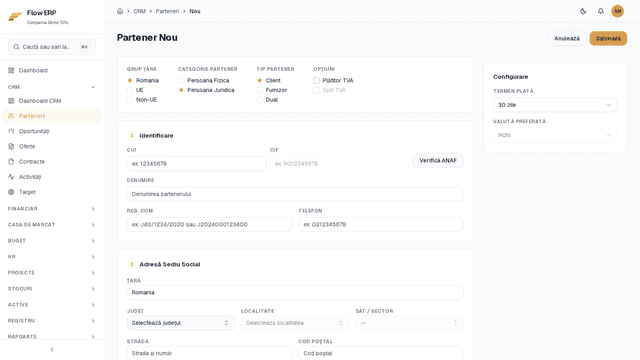Viewport: 640px width, 360px height.
Task: Open the Termen Plată 30 zile dropdown
Action: pos(555,105)
